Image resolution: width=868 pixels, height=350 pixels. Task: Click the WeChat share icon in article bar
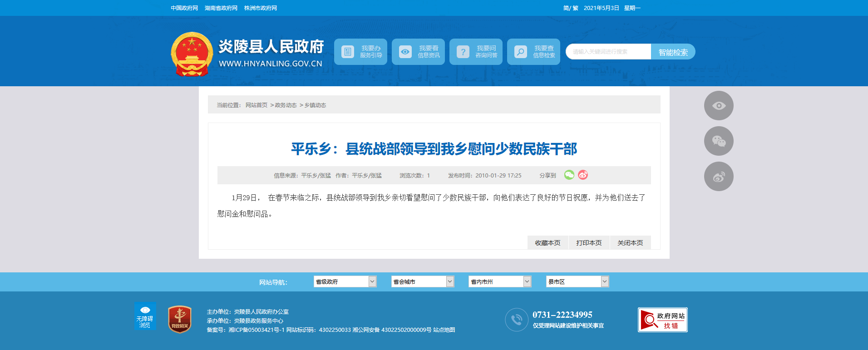click(x=569, y=175)
